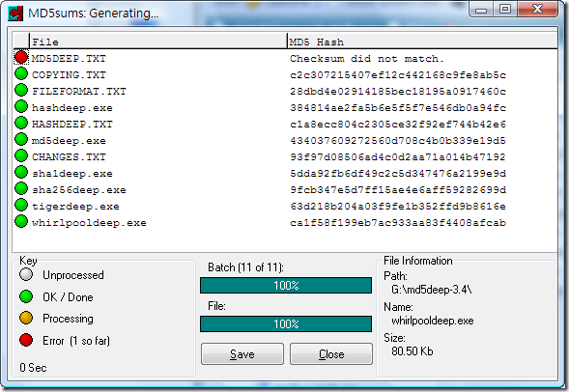Select the FILEFORMAT.TXT file name

pyautogui.click(x=79, y=91)
